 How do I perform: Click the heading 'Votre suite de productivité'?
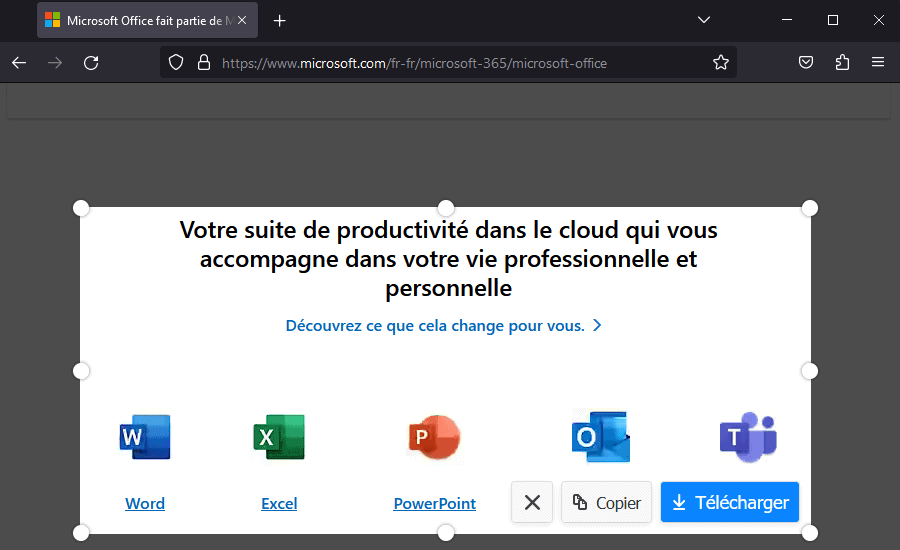coord(448,259)
